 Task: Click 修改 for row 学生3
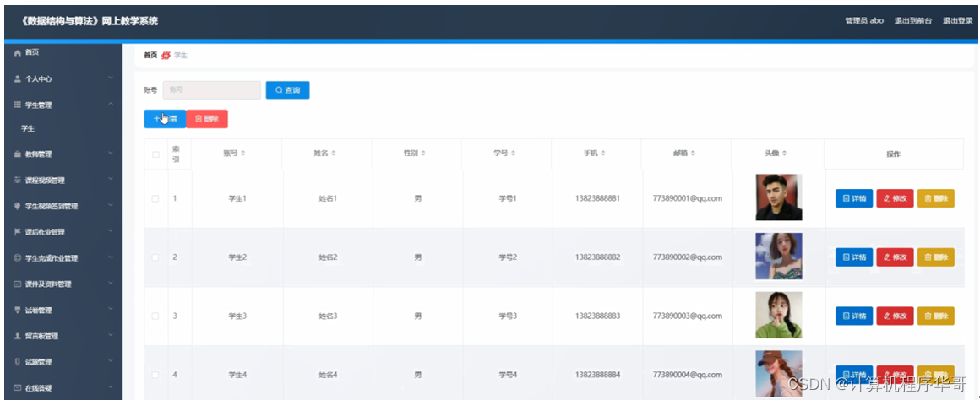coord(895,316)
